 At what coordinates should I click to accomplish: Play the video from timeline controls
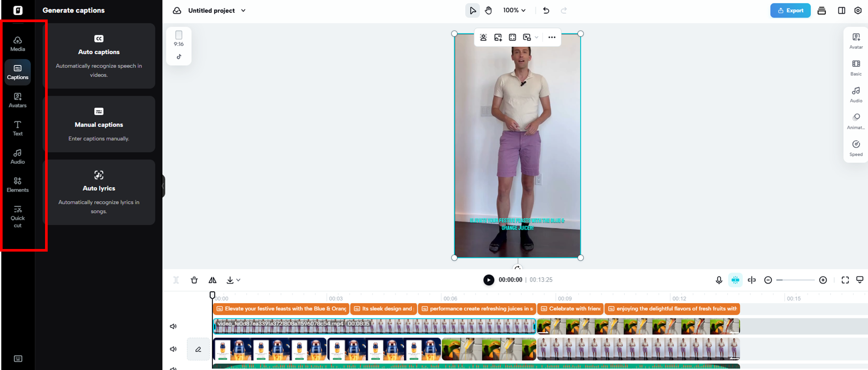(488, 280)
